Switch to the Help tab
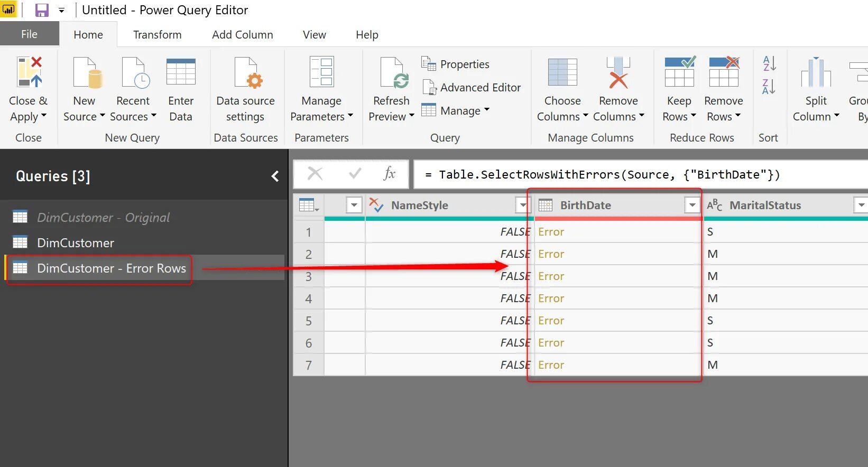Image resolution: width=868 pixels, height=467 pixels. tap(367, 34)
